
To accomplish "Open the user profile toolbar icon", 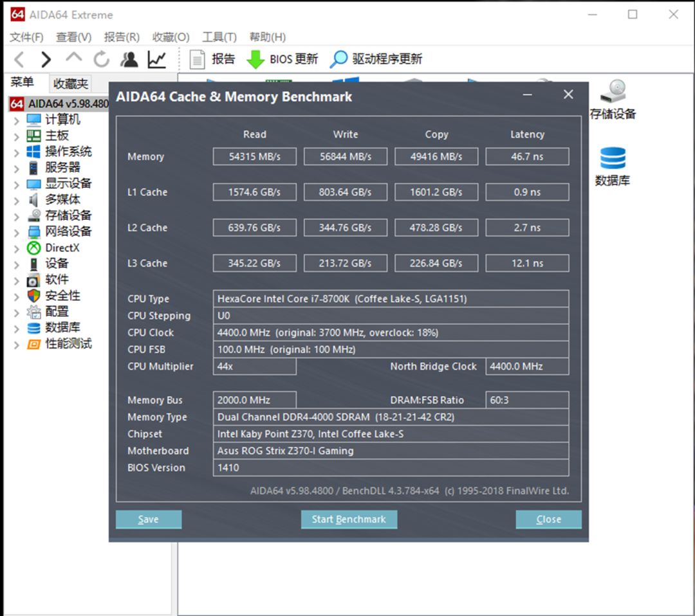I will coord(129,59).
